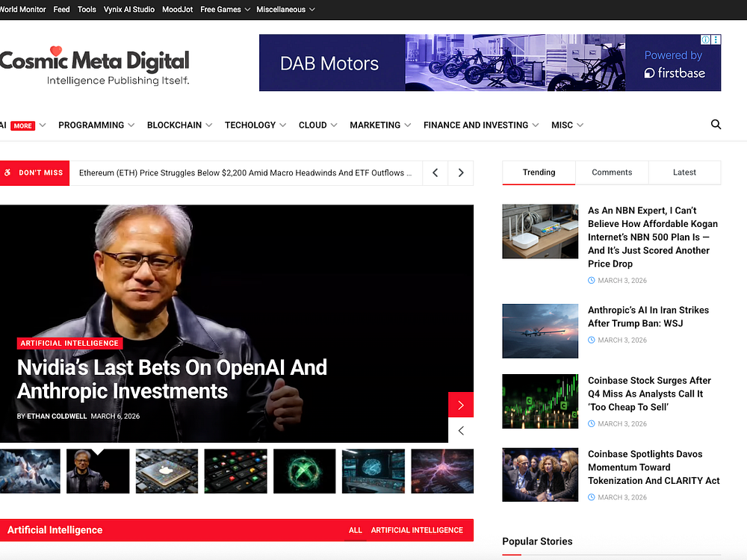Open Nvidia's Last Bets headline article
Viewport: 747px width, 560px height.
(x=172, y=379)
